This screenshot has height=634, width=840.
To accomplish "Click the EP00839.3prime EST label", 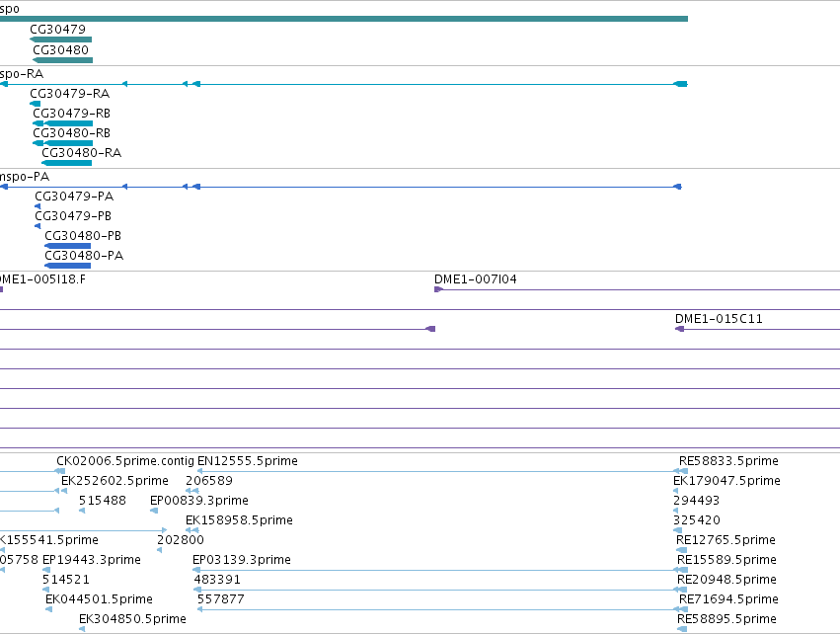I will 199,501.
